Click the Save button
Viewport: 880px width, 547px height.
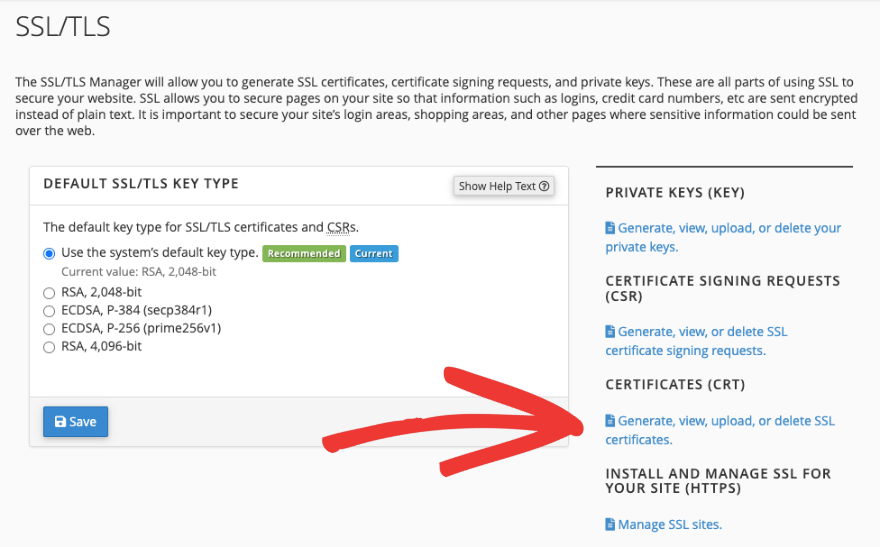click(x=75, y=421)
